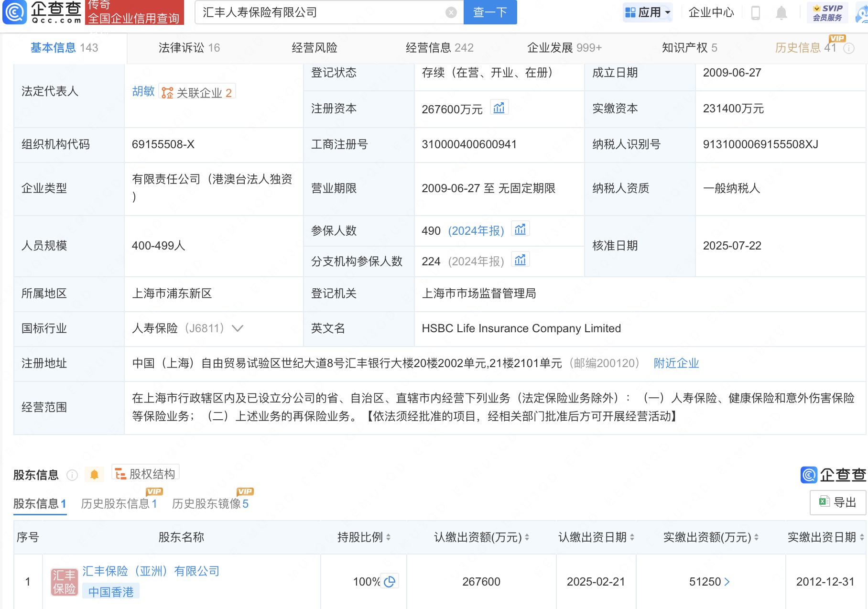868x609 pixels.
Task: Open legal representative 胡敏 link
Action: coord(143,91)
